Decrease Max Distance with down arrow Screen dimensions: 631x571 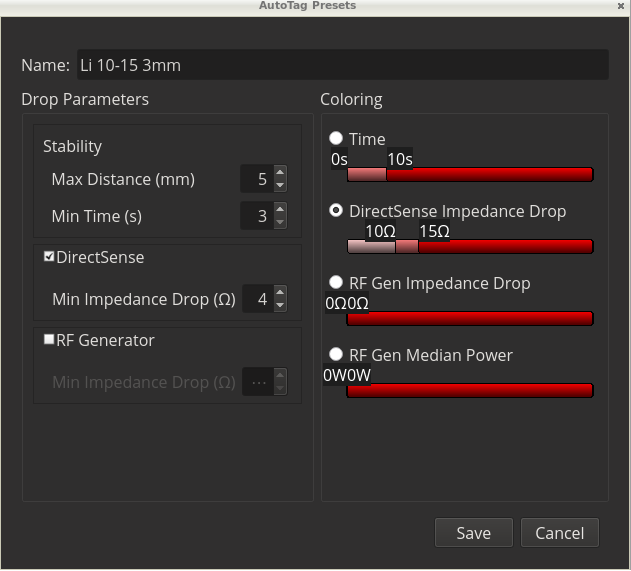point(280,186)
